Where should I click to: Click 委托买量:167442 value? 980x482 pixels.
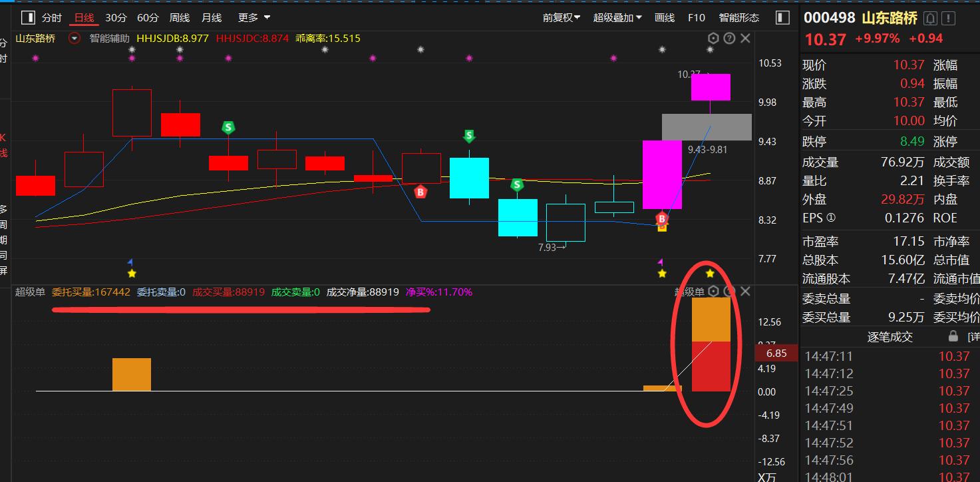point(91,292)
